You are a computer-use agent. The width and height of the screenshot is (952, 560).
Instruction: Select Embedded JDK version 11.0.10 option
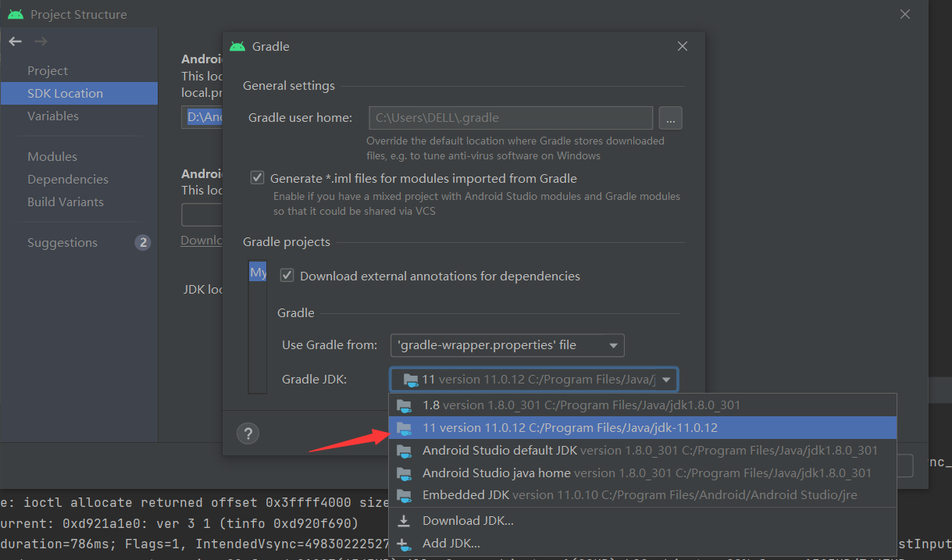coord(642,496)
